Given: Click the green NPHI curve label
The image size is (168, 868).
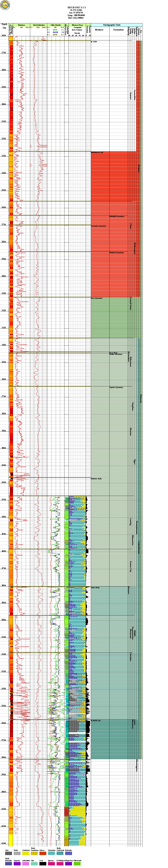Looking at the screenshot, I should point(55,30).
